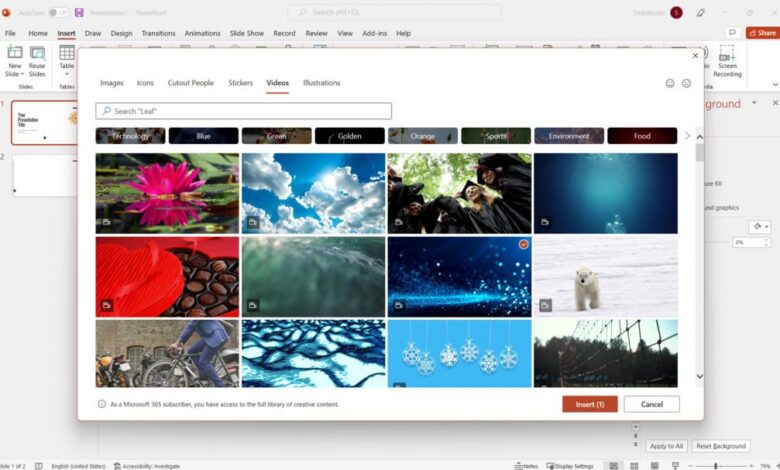Open the Slide Show ribbon tab
The image size is (780, 470).
pos(247,33)
